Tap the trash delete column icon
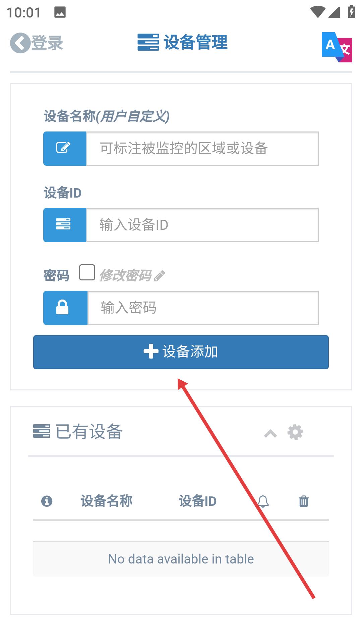The width and height of the screenshot is (362, 644). (x=304, y=501)
